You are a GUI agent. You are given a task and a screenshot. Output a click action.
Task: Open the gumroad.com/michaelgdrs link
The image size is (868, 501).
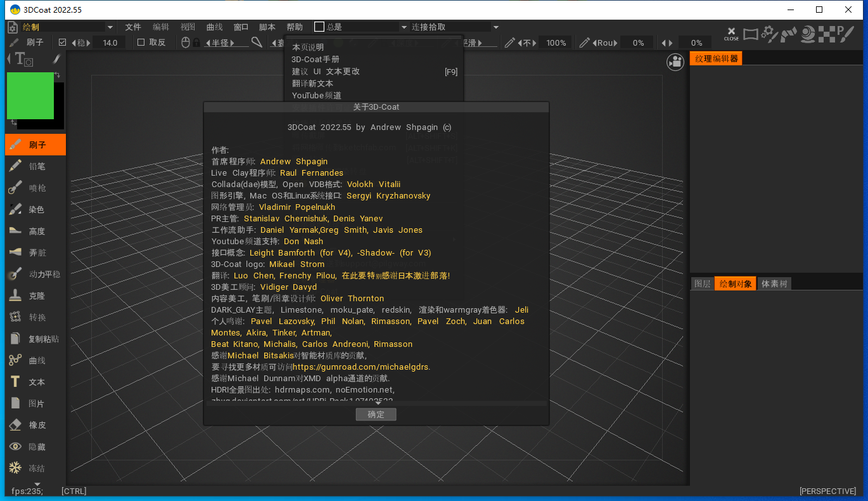(x=361, y=367)
